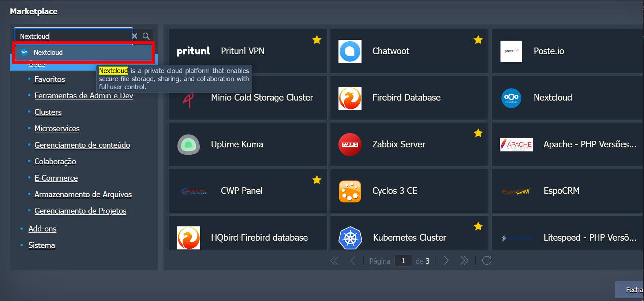
Task: Open Gerenciamento de Projetos category
Action: (80, 211)
